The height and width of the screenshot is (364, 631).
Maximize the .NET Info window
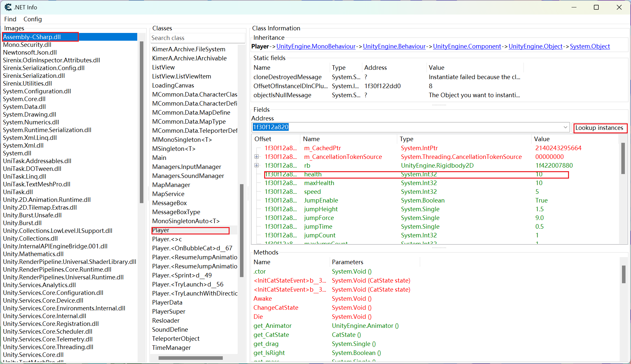click(596, 7)
